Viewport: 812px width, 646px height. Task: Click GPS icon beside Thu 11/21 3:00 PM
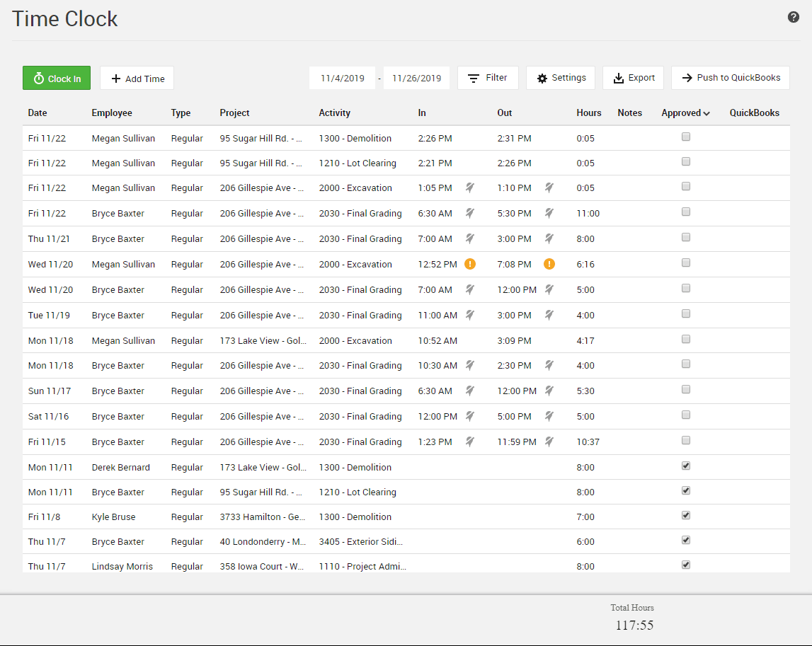(549, 238)
